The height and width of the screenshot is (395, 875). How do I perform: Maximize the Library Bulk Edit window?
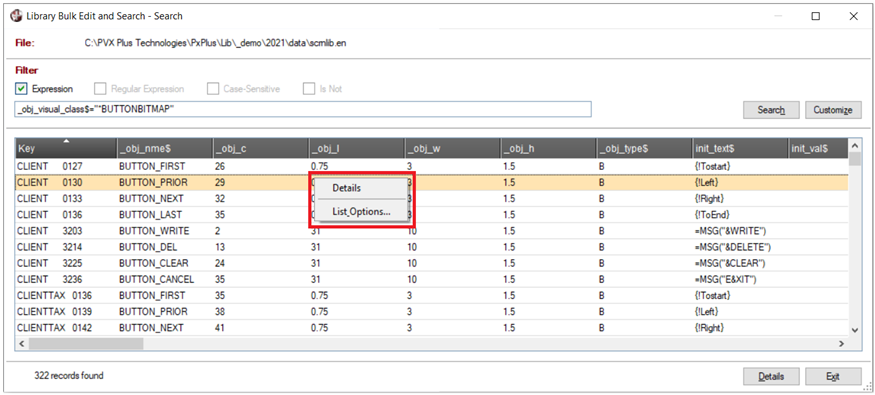(x=816, y=16)
